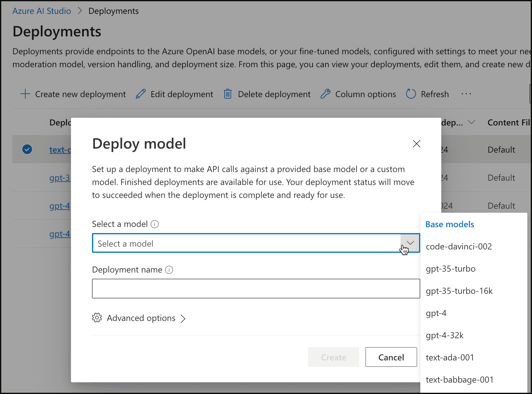Click the trash Delete deployment icon
The image size is (532, 394).
(x=228, y=94)
